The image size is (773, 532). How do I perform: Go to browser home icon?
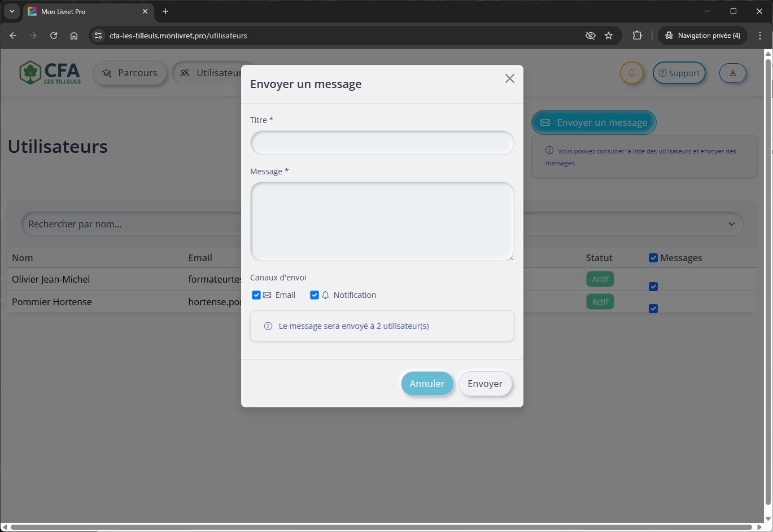(74, 36)
